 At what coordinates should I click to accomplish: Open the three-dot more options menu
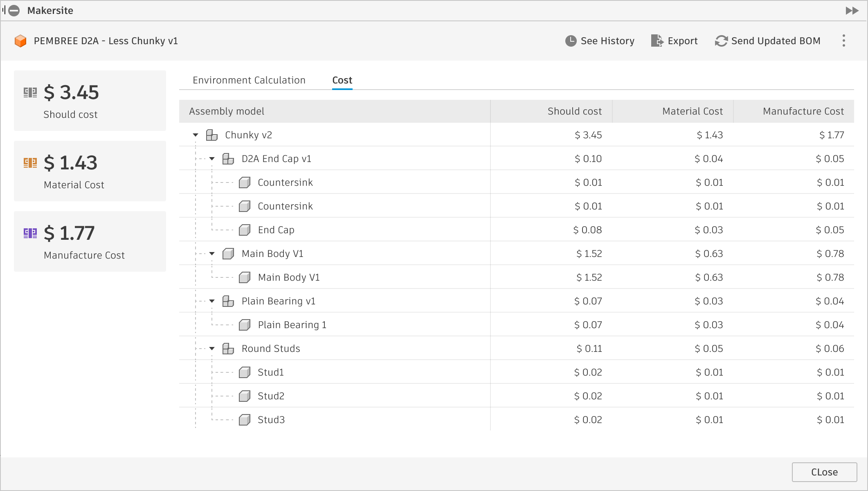pyautogui.click(x=844, y=41)
